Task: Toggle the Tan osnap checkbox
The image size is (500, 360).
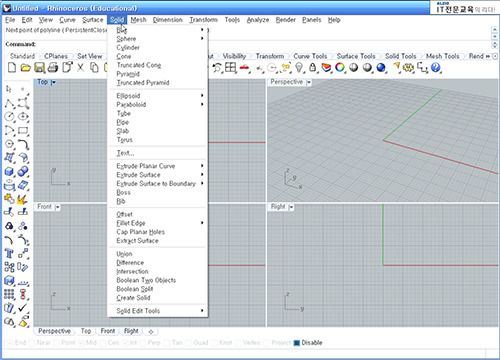Action: [x=168, y=343]
